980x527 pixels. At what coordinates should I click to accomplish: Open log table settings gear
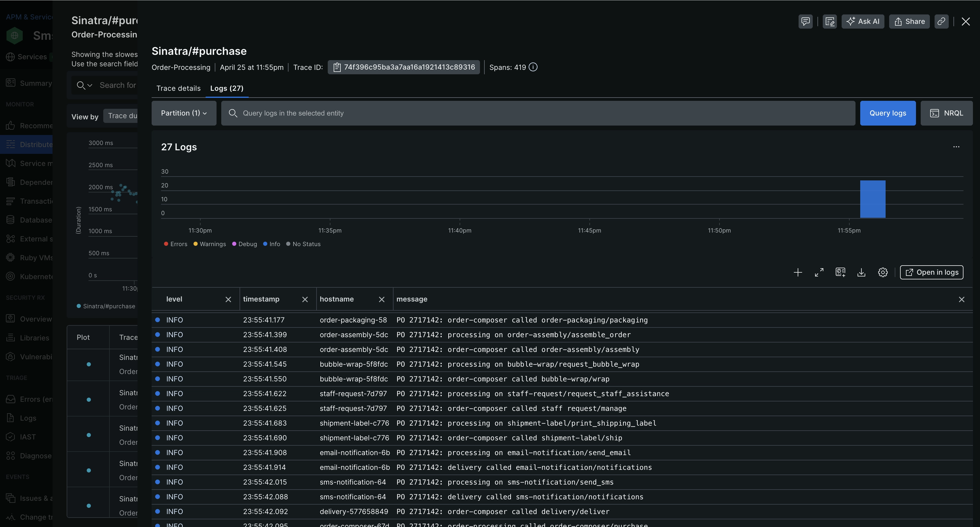[883, 272]
